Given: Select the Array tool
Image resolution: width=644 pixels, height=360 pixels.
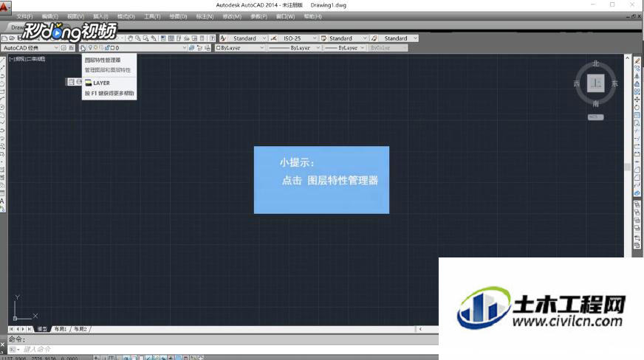Looking at the screenshot, I should coord(637,91).
